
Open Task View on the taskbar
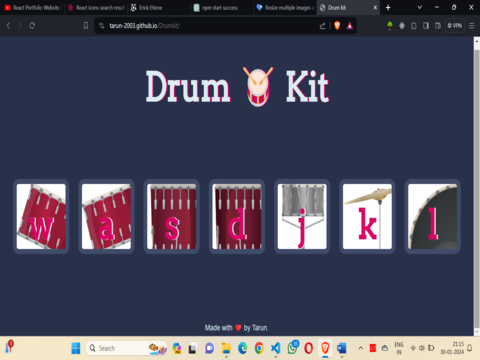tap(193, 348)
